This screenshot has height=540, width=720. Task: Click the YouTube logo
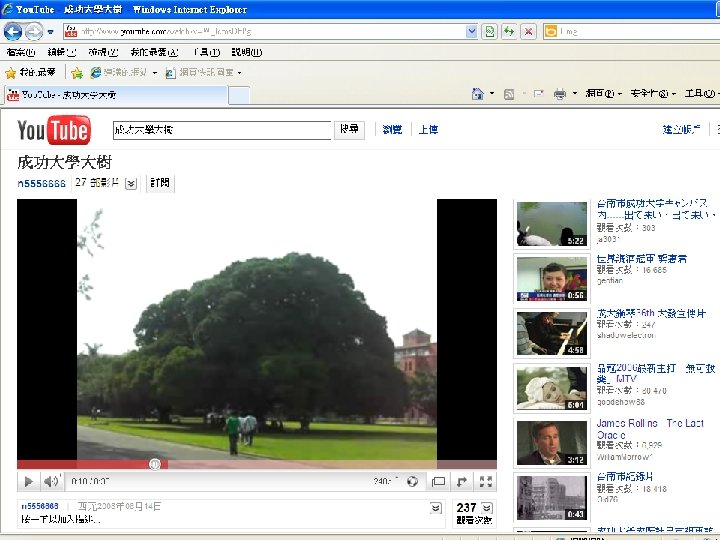pyautogui.click(x=54, y=130)
